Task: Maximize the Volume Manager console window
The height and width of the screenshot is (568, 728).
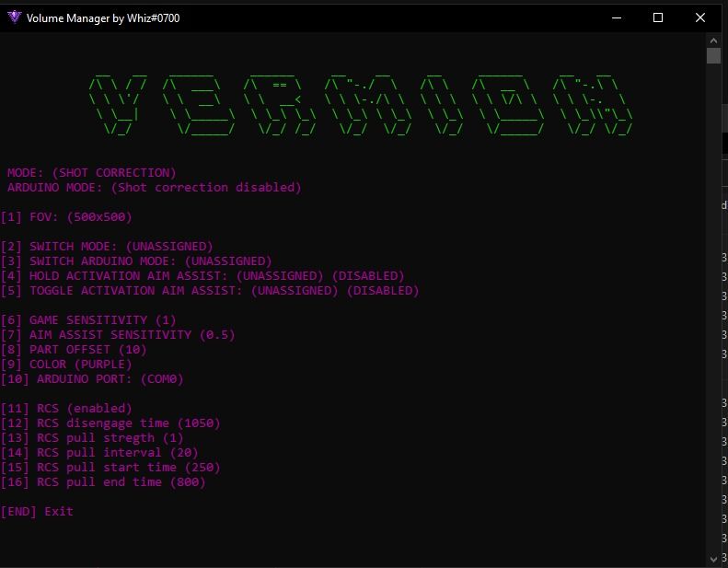Action: click(x=658, y=17)
